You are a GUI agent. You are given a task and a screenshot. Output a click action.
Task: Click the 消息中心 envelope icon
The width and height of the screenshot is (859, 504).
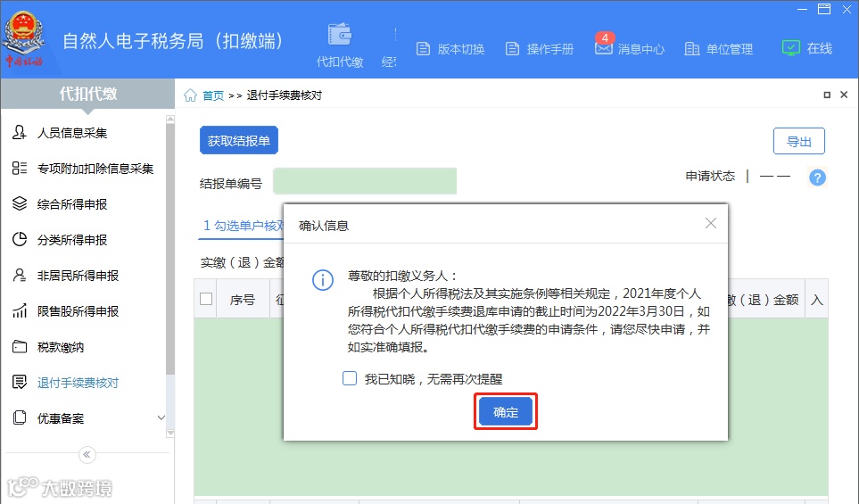603,49
